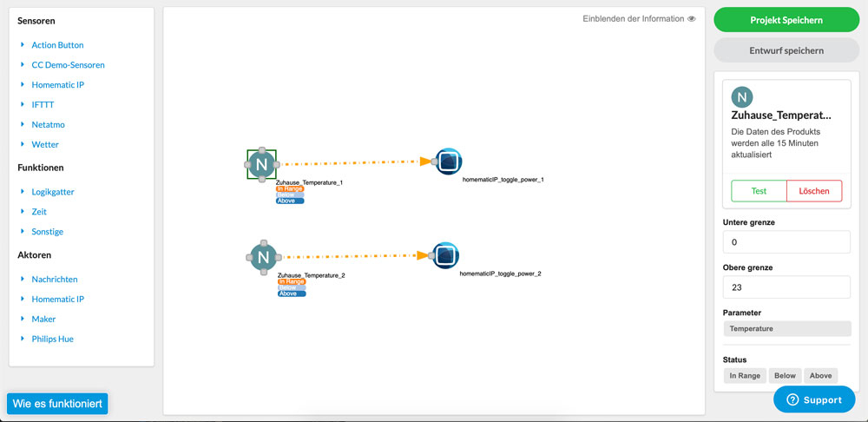
Task: Click the left connector port of Zuhause_Temperature_2
Action: pos(249,257)
